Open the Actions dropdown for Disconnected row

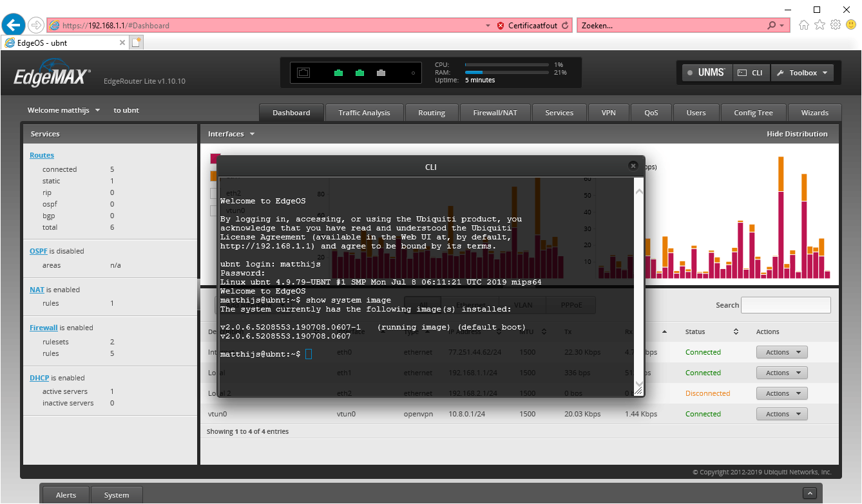click(781, 393)
